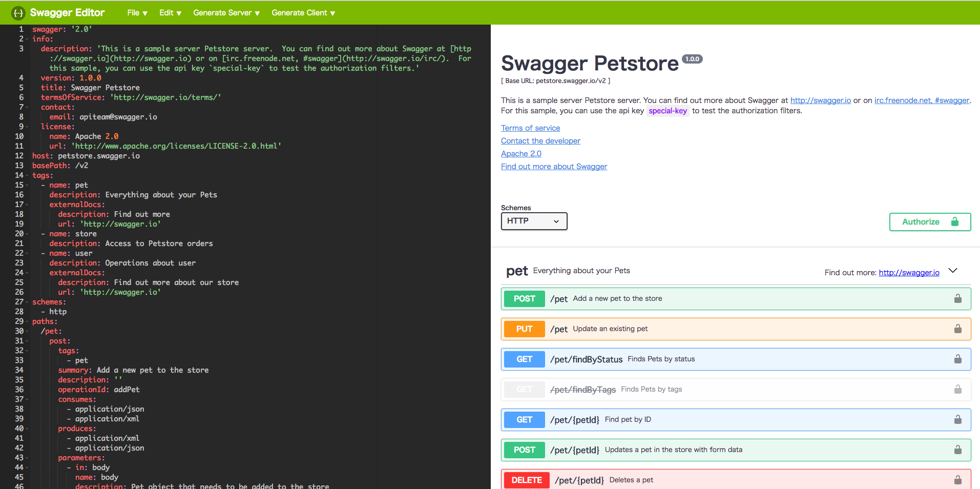Click the lock icon on GET /pet/{petId} row

coord(957,419)
